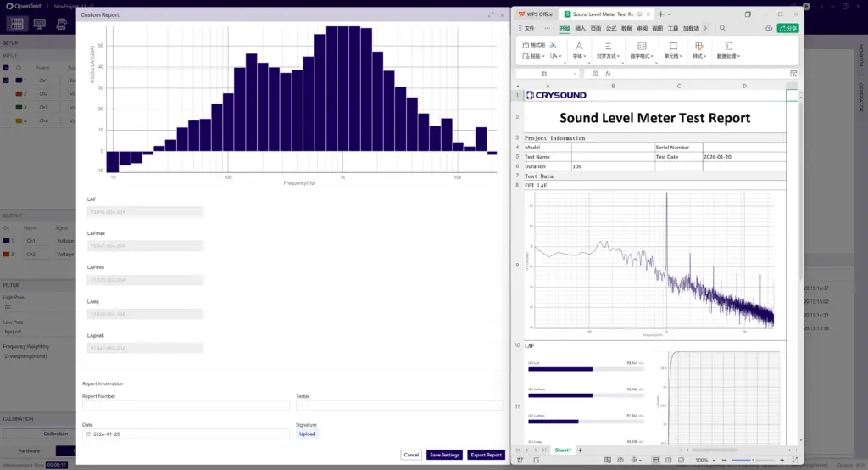The height and width of the screenshot is (470, 868).
Task: Click the Save Settings button
Action: [x=444, y=455]
